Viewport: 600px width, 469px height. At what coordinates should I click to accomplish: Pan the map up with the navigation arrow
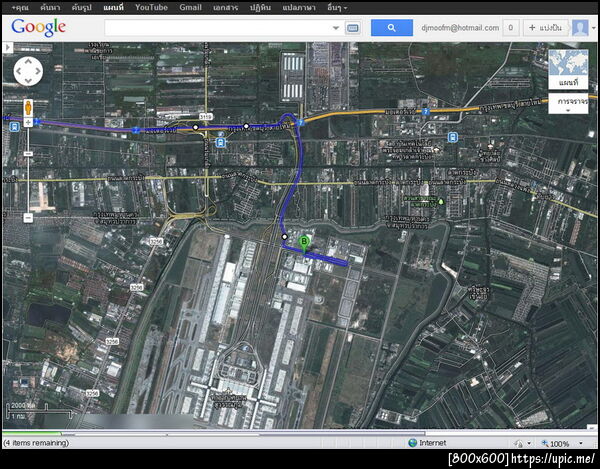coord(28,62)
